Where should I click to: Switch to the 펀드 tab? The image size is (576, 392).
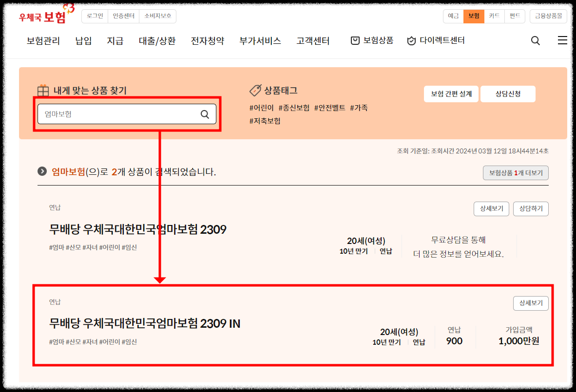(x=515, y=16)
